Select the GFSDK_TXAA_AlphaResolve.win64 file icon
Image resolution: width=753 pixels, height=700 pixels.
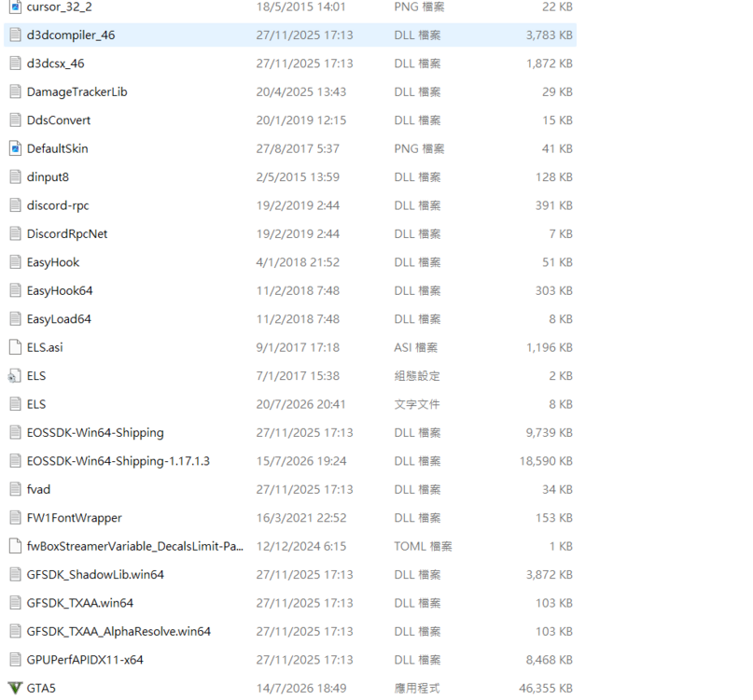coord(15,631)
